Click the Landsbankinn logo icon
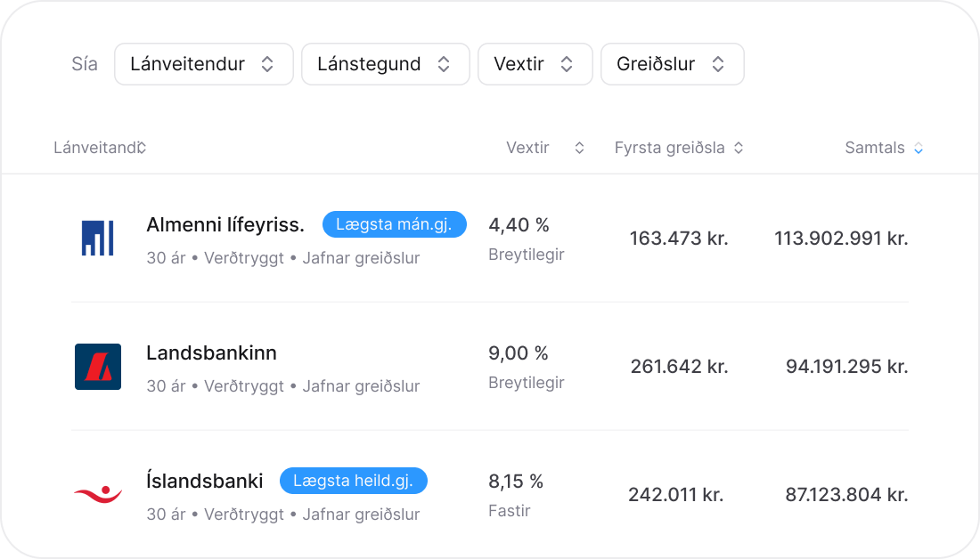The width and height of the screenshot is (980, 559). point(98,367)
